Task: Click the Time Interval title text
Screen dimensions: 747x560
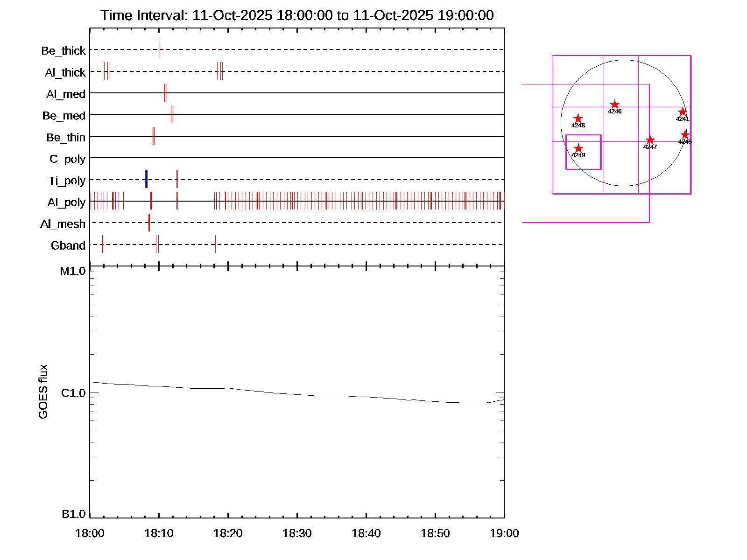Action: [297, 15]
